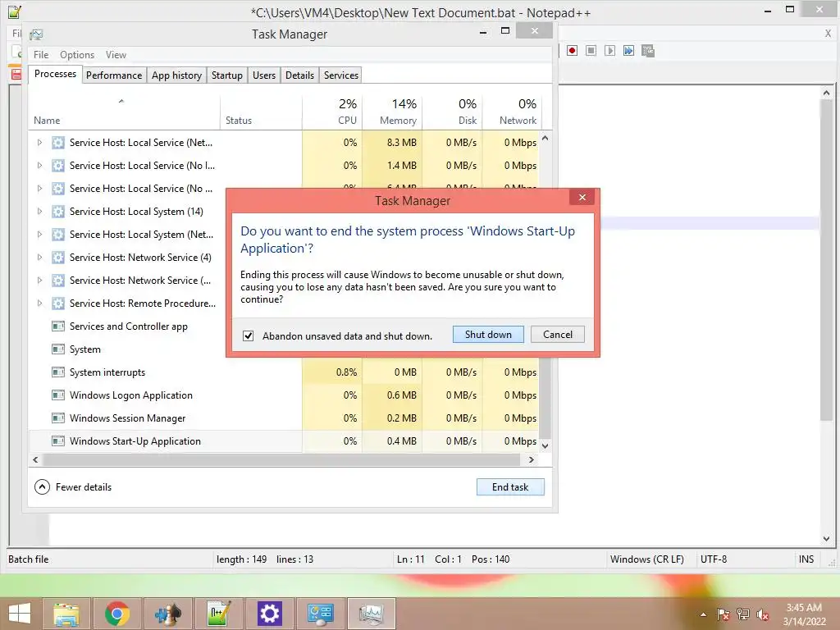The image size is (840, 630).
Task: Switch to the Services tab
Action: click(341, 75)
